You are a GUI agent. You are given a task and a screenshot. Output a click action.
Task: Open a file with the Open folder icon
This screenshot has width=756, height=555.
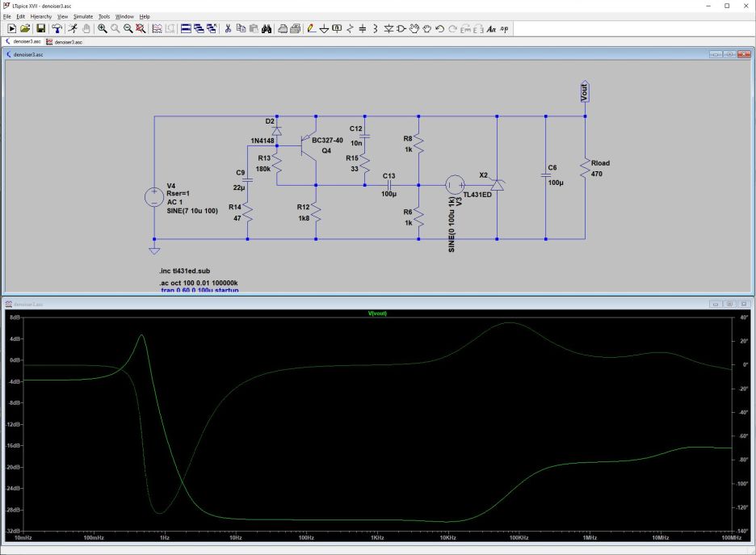point(25,29)
